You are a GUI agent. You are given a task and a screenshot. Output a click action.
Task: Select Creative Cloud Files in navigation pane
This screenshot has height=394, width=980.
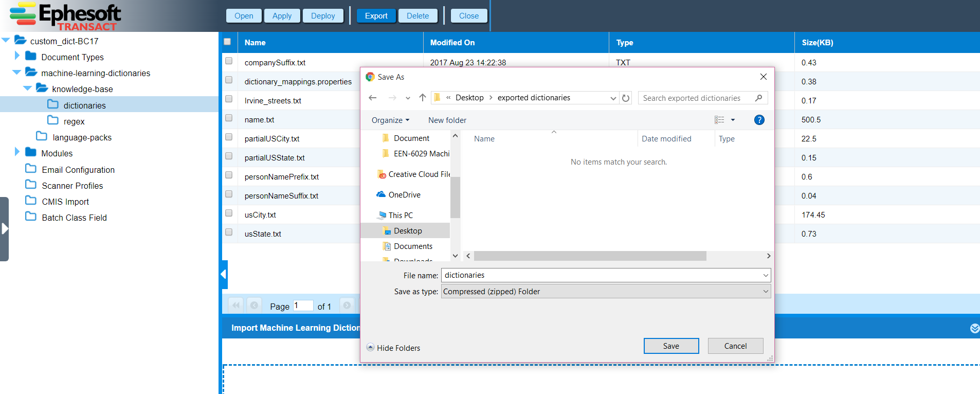413,174
